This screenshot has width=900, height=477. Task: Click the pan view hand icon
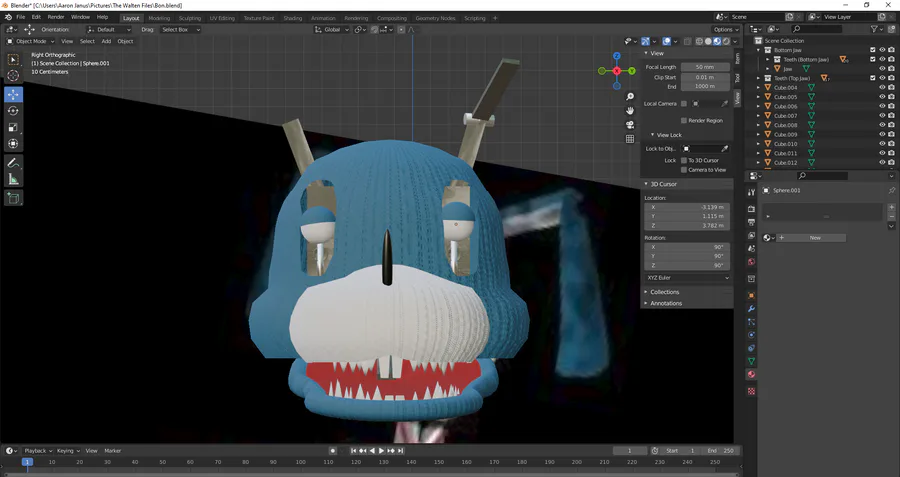[630, 110]
